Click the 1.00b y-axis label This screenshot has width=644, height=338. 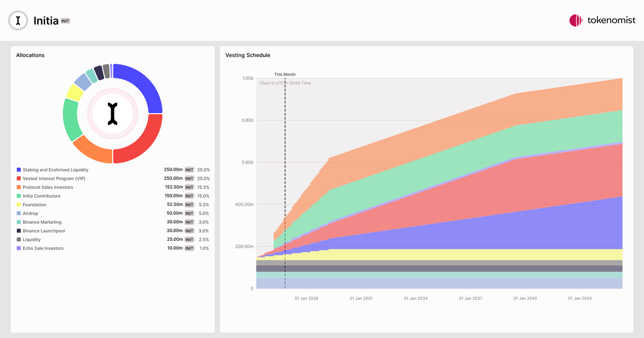247,78
